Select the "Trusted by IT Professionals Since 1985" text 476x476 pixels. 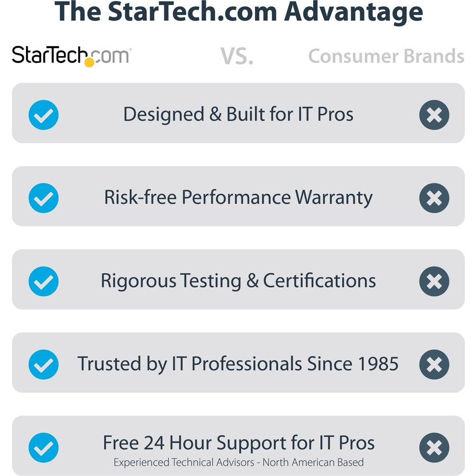(x=238, y=364)
